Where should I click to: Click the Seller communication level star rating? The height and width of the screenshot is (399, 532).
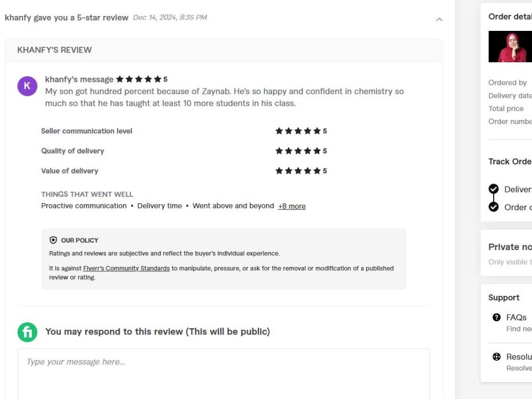[x=298, y=131]
